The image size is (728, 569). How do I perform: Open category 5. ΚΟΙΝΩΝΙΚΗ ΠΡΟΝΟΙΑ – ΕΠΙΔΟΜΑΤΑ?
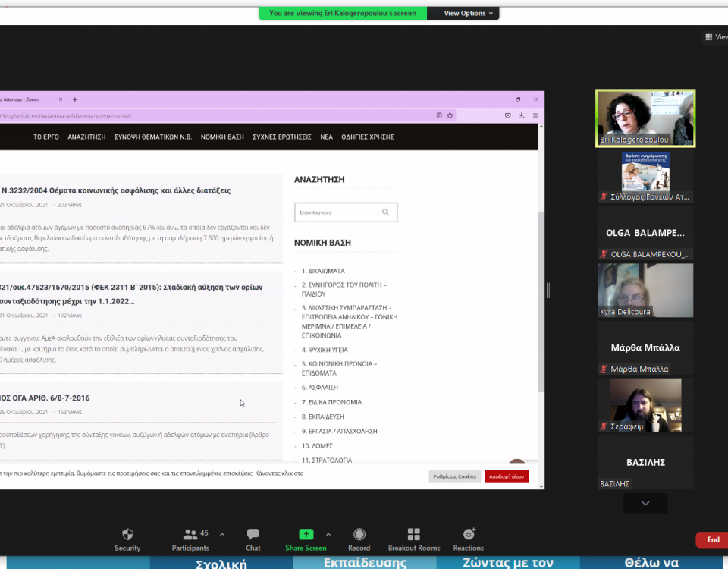340,369
